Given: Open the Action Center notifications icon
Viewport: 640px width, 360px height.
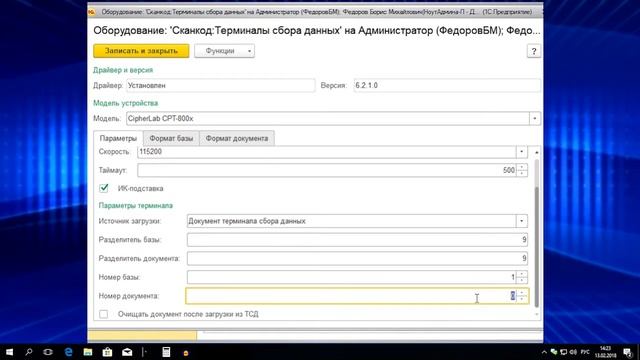Looking at the screenshot, I should (x=628, y=352).
